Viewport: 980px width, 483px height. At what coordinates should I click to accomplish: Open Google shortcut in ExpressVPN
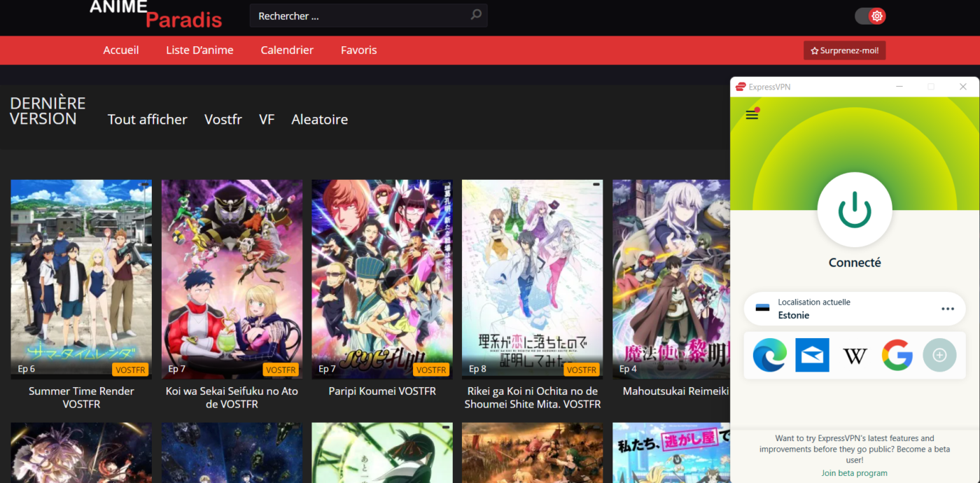point(897,356)
